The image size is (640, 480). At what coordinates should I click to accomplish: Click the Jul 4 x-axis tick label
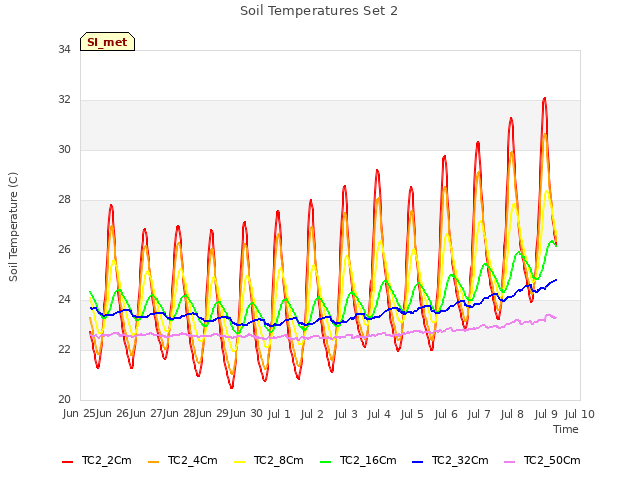click(x=379, y=414)
